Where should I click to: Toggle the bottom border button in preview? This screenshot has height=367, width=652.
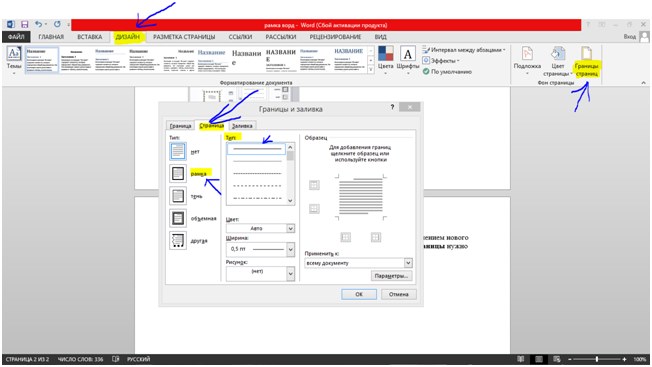pyautogui.click(x=314, y=209)
